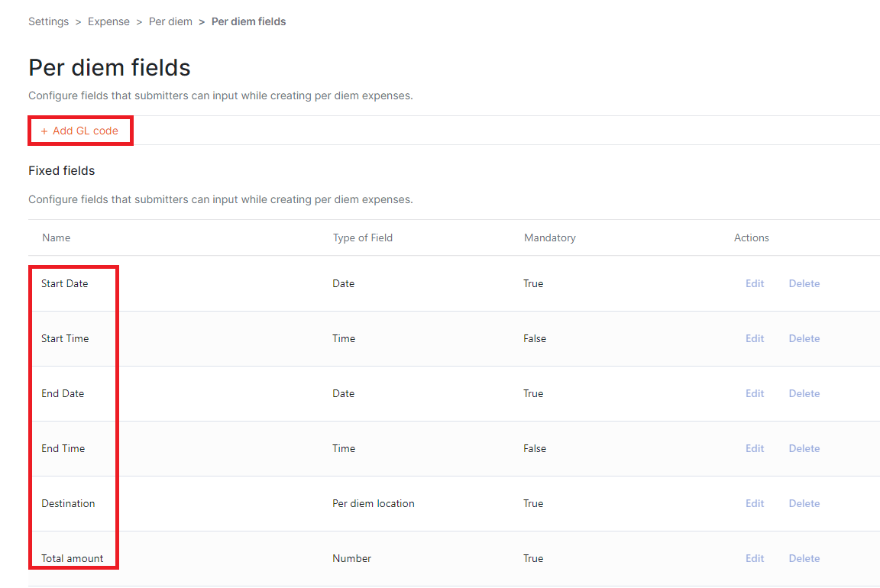
Task: Edit the Start Time field
Action: pos(754,338)
